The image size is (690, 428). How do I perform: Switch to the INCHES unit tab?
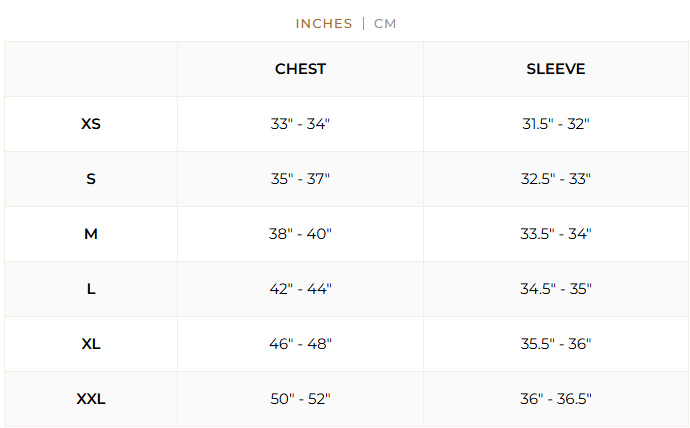click(324, 23)
